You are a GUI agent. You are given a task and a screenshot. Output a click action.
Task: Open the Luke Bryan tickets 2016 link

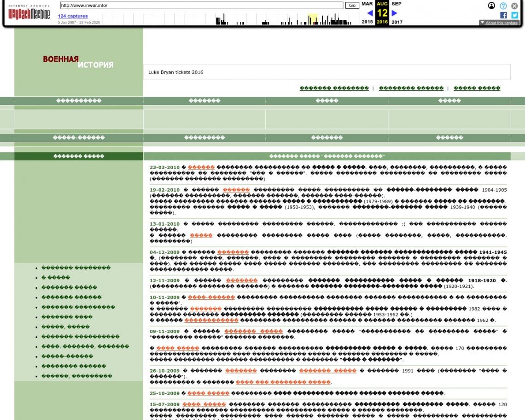coord(176,72)
